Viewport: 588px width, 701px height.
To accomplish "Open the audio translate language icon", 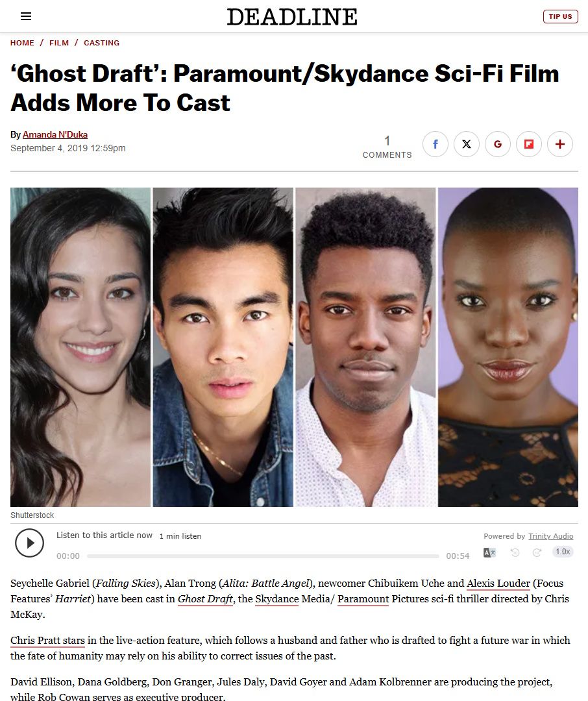I will pyautogui.click(x=489, y=552).
